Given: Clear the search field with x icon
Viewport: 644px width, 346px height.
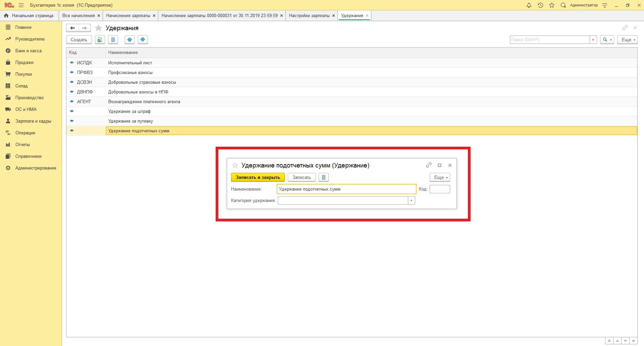Looking at the screenshot, I should (x=593, y=40).
